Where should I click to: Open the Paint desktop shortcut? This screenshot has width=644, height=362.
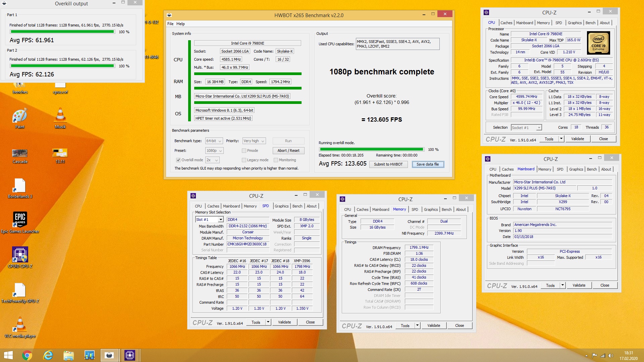[20, 118]
